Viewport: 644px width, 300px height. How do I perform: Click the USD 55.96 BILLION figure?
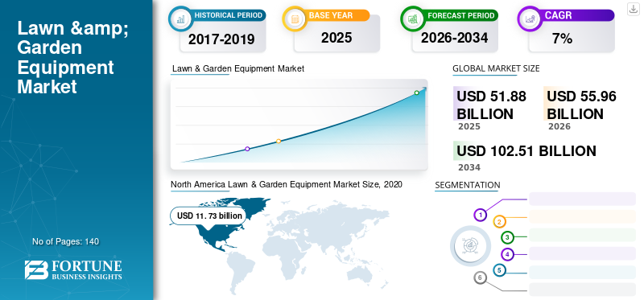581,105
